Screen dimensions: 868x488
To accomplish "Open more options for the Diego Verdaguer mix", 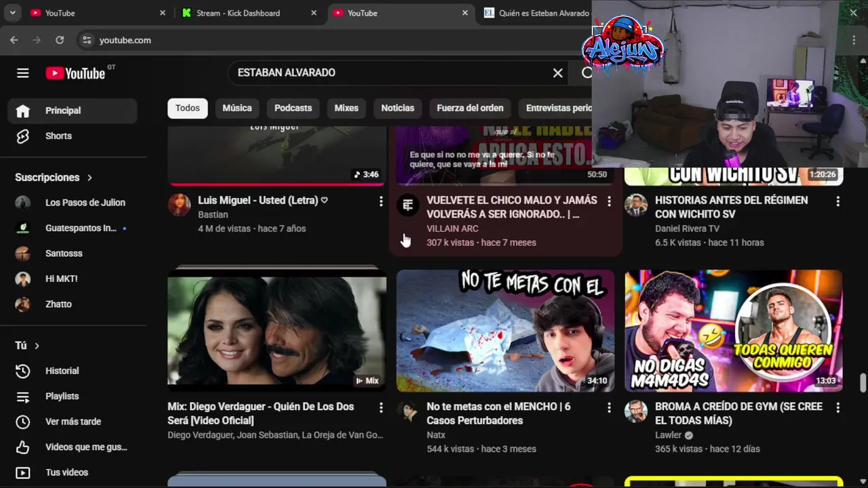I will 380,407.
